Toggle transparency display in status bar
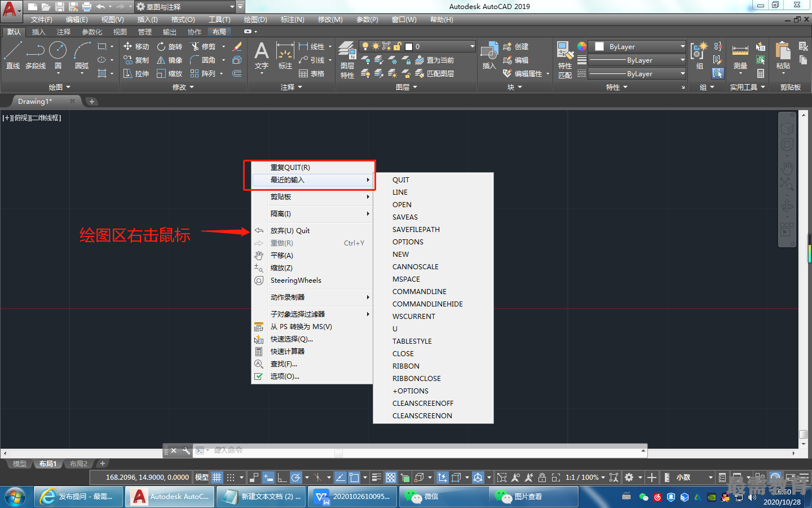 pyautogui.click(x=391, y=478)
